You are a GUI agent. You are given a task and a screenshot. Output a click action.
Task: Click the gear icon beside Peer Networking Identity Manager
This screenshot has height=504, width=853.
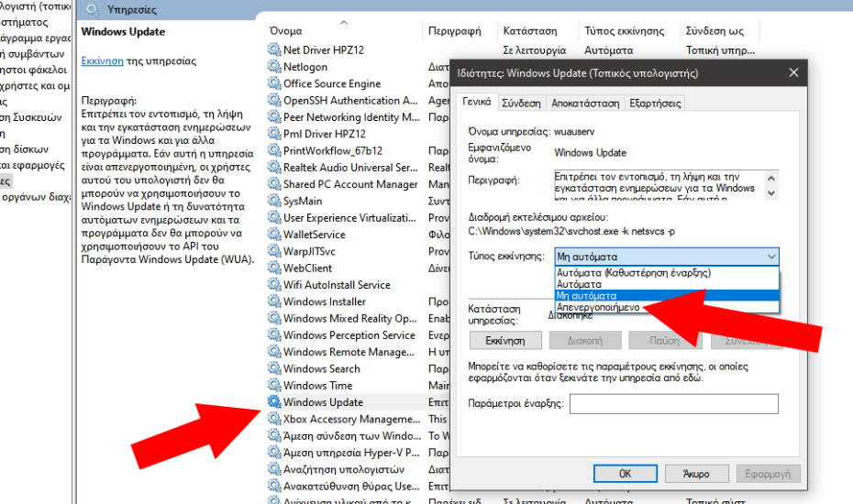tap(274, 117)
